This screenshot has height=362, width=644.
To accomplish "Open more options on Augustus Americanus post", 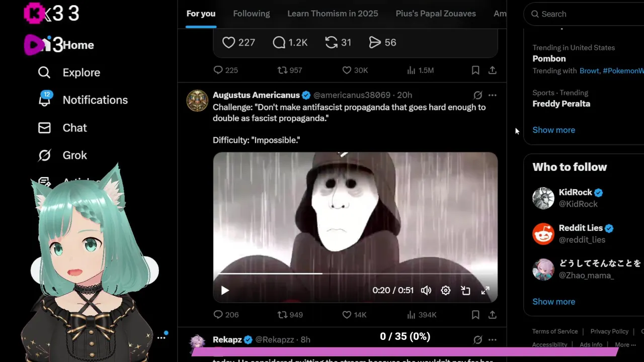I will [493, 95].
